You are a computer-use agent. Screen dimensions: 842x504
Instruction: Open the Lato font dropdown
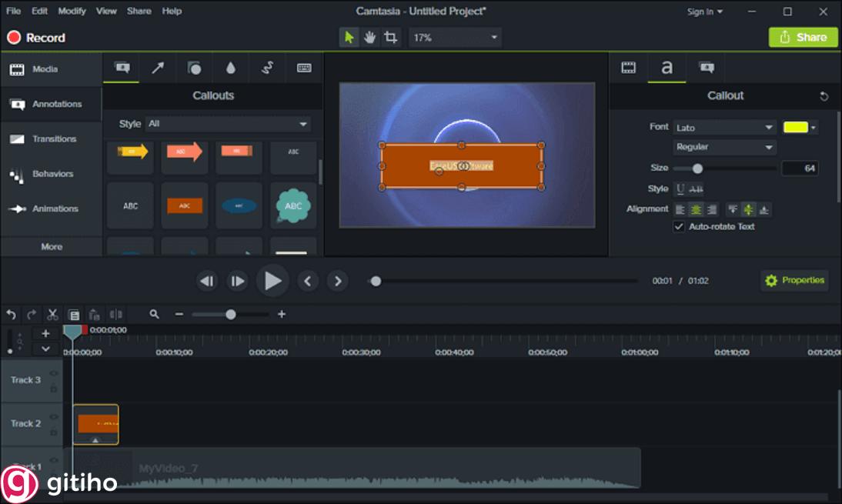click(x=723, y=127)
